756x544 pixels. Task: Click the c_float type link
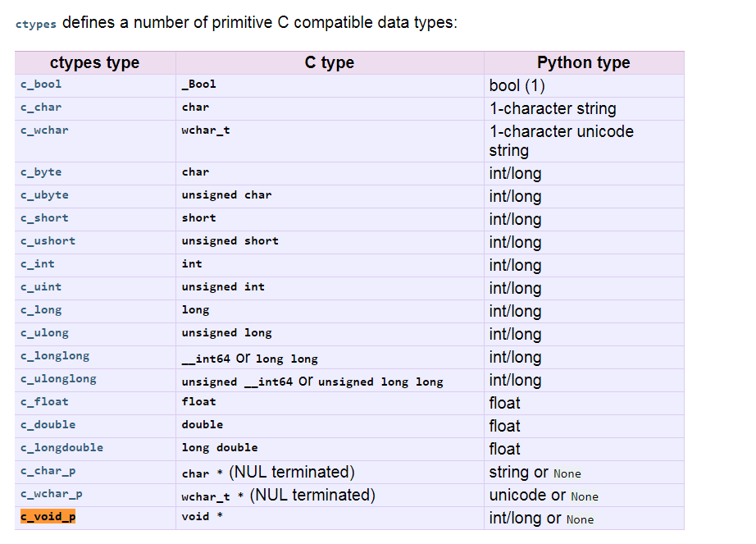point(44,402)
